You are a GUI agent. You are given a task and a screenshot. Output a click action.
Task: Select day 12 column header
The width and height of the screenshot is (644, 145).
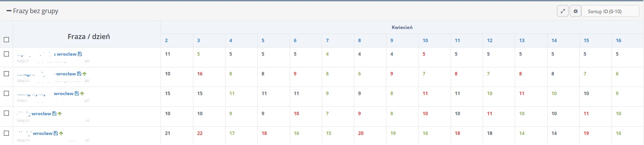coord(490,40)
